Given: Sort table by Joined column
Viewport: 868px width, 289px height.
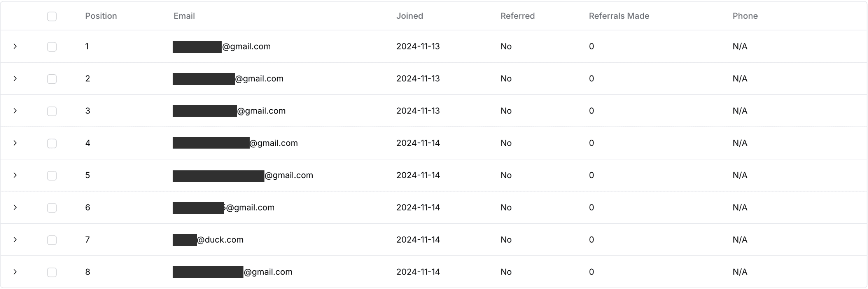Looking at the screenshot, I should pos(409,16).
